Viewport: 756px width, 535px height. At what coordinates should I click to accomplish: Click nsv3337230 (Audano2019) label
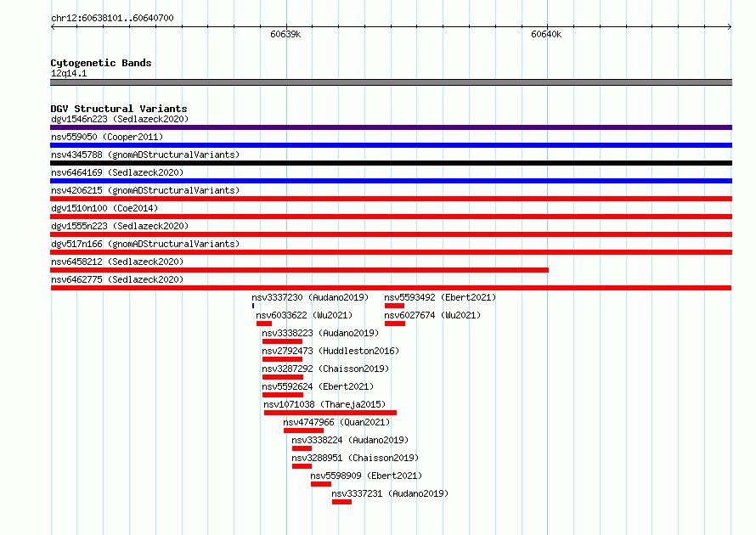point(310,297)
